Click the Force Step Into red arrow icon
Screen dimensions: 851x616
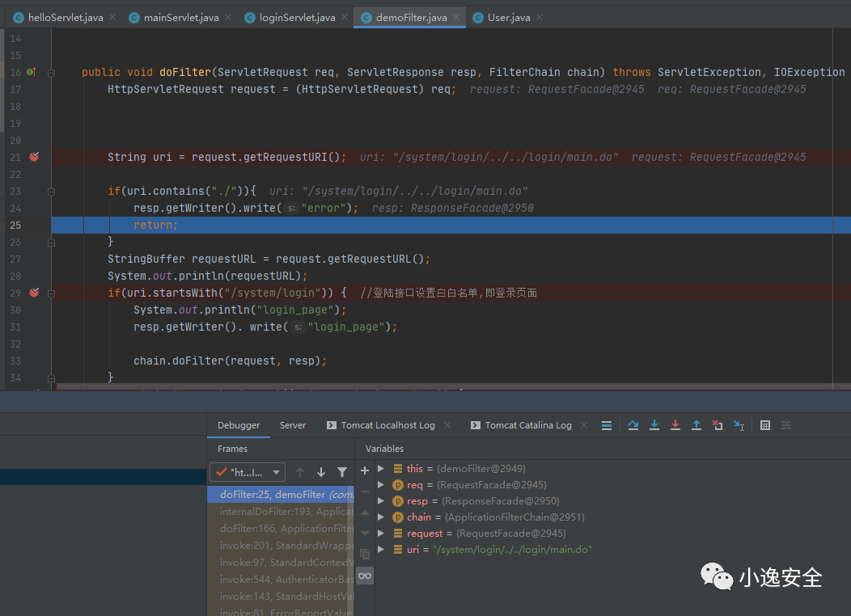[675, 426]
